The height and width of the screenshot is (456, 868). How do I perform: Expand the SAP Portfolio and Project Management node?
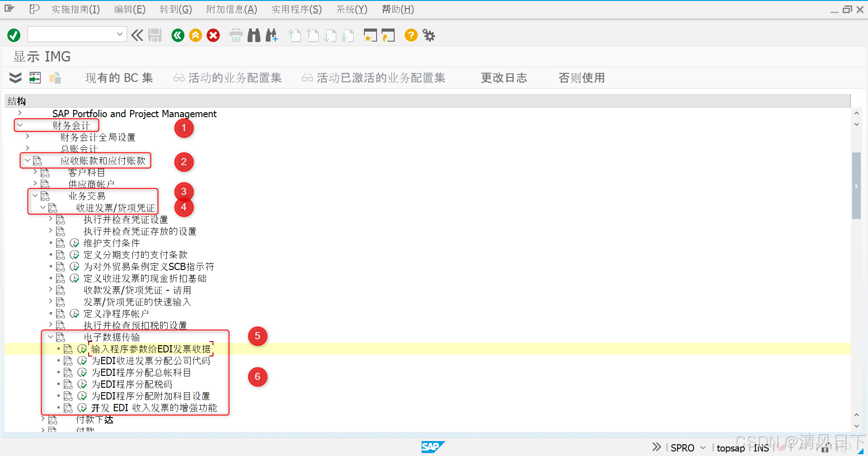(20, 113)
